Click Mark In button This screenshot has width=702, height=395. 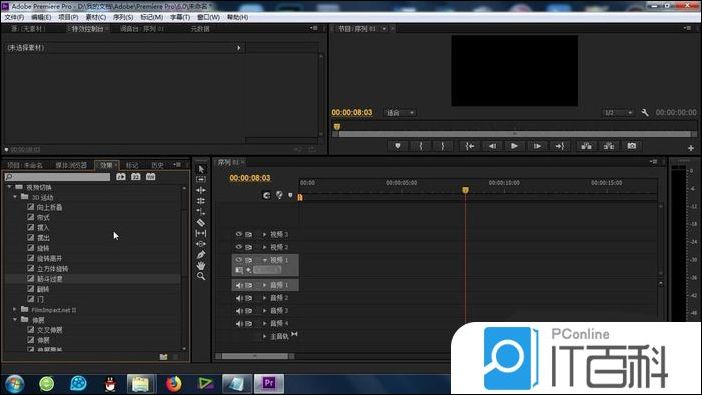420,146
